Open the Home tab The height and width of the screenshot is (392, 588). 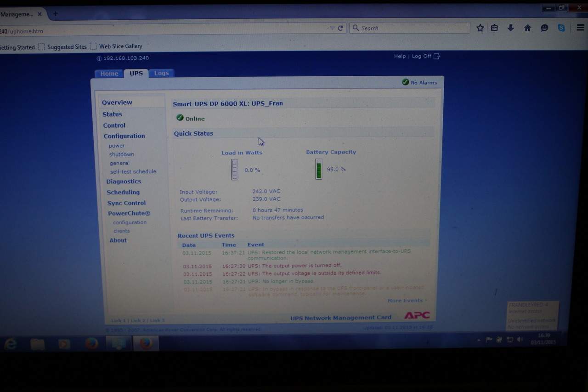[109, 74]
